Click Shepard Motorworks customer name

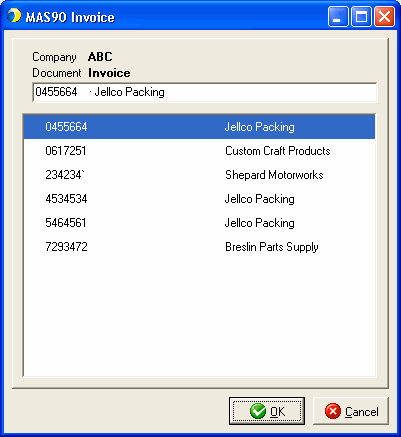[274, 175]
